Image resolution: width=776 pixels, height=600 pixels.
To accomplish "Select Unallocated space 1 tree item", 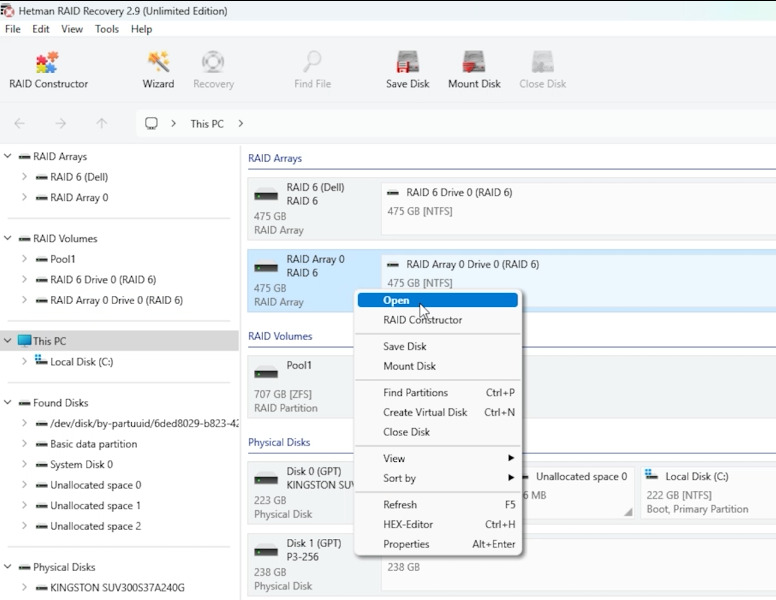I will click(x=96, y=505).
